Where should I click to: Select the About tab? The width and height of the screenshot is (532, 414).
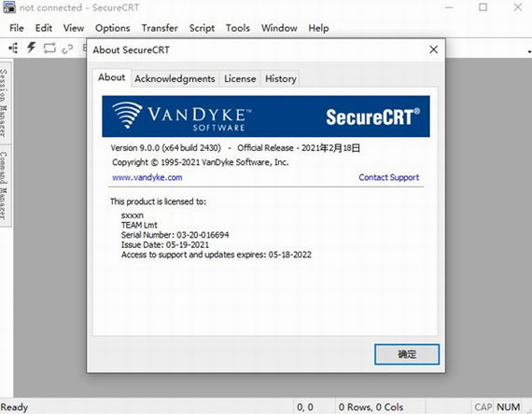click(x=112, y=77)
